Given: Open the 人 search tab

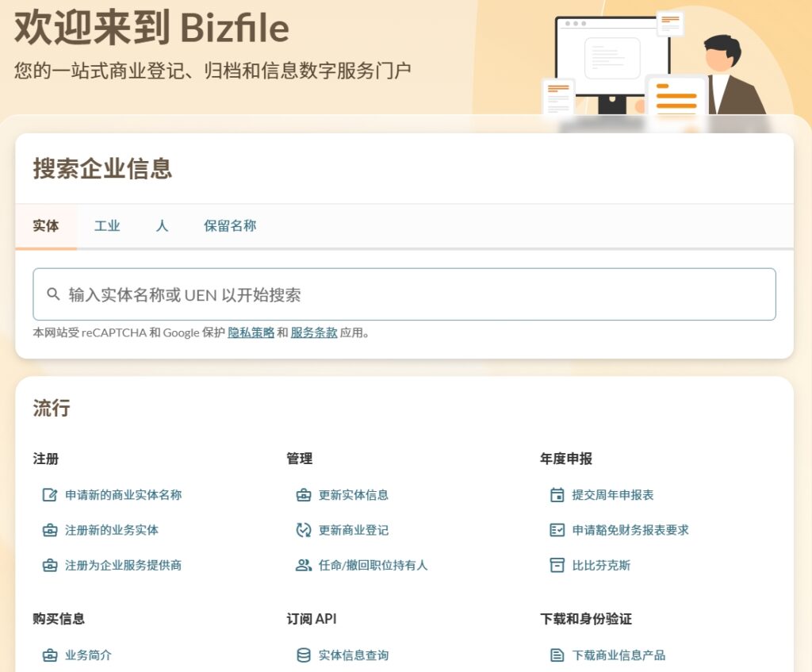Looking at the screenshot, I should (x=162, y=226).
